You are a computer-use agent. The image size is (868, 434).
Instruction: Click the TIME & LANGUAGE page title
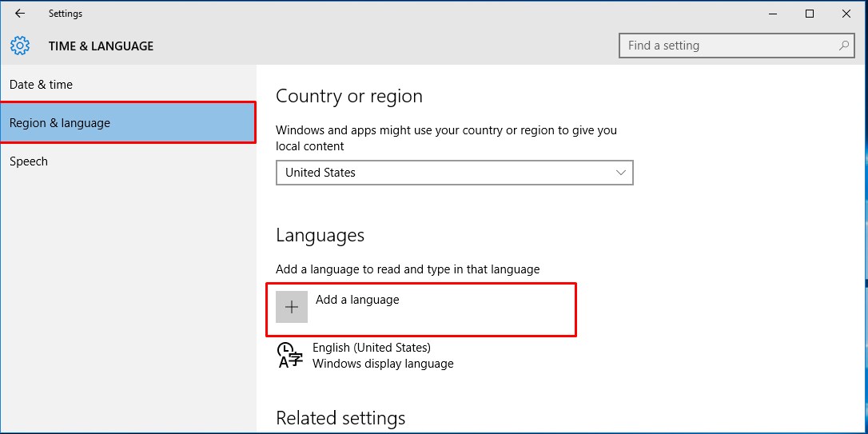101,46
